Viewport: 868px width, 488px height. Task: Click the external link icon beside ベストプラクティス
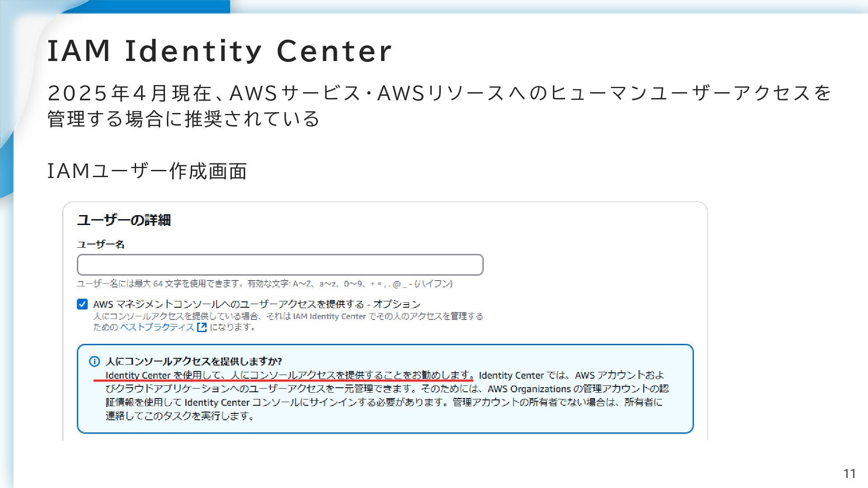(202, 327)
